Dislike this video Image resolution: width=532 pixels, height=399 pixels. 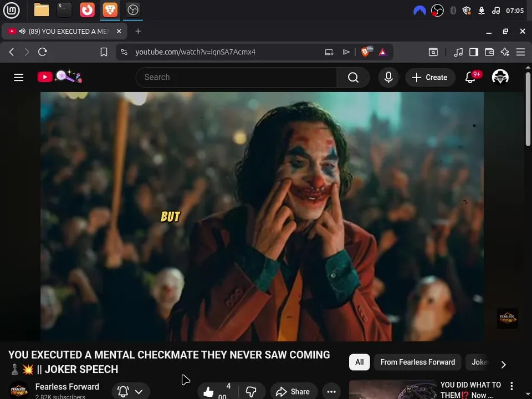(x=252, y=391)
